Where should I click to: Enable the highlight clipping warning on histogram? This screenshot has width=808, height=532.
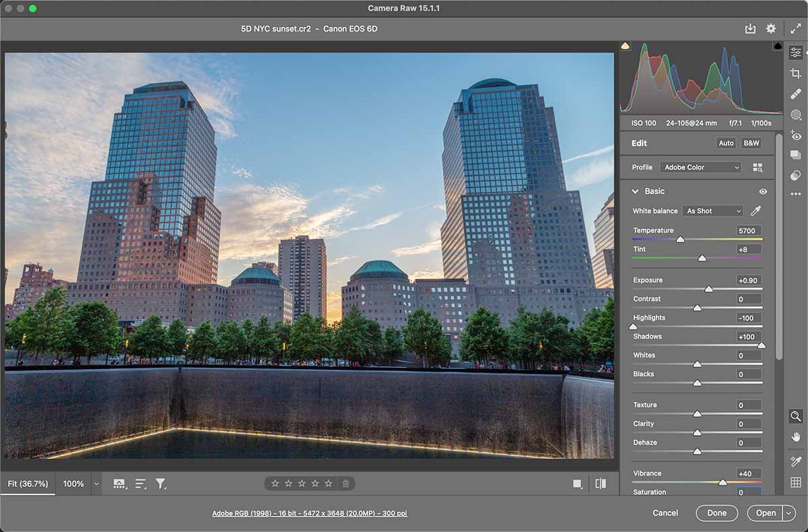(x=778, y=45)
